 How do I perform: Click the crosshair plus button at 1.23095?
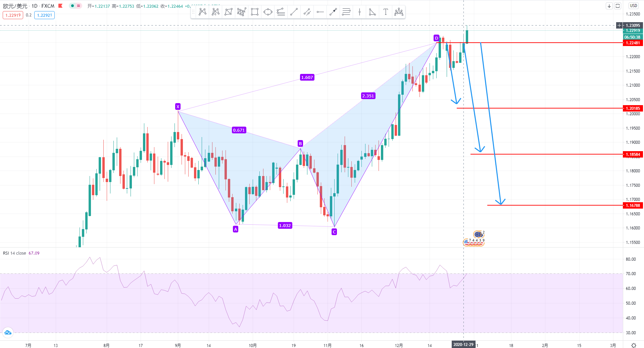pos(620,26)
